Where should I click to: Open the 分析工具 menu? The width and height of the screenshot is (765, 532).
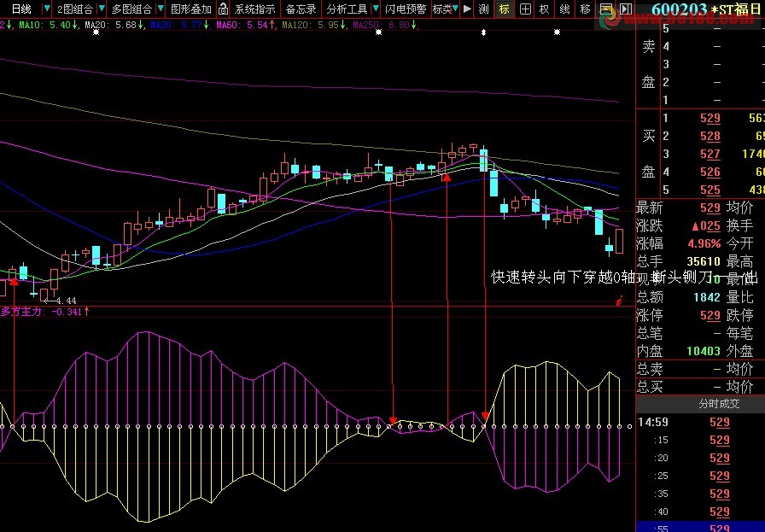(x=347, y=9)
